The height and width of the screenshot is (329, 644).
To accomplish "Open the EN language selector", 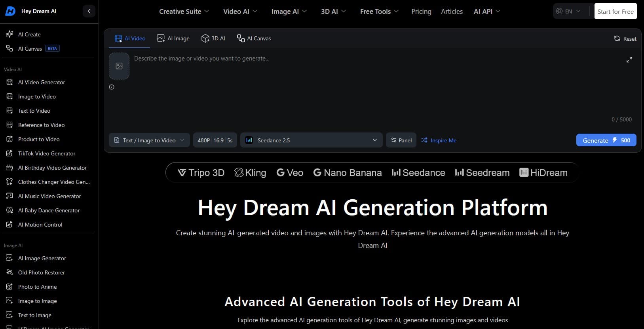I will (x=568, y=11).
